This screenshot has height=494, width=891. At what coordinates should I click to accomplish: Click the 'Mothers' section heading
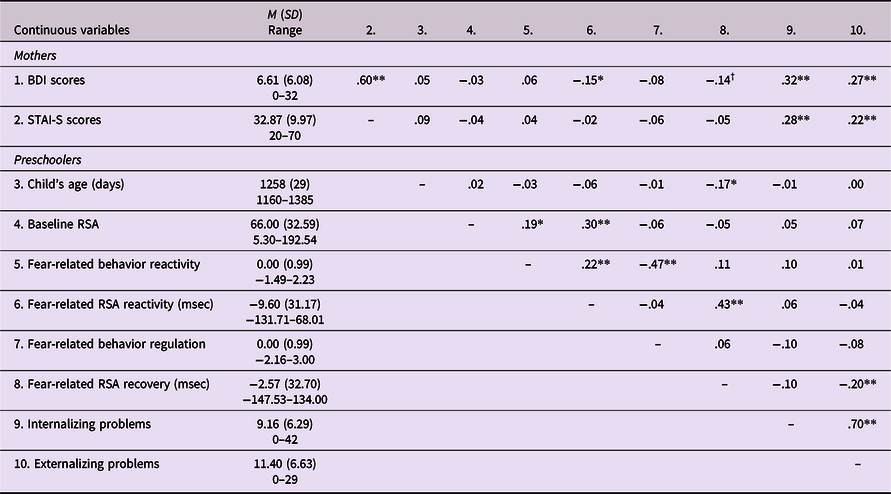(x=35, y=56)
